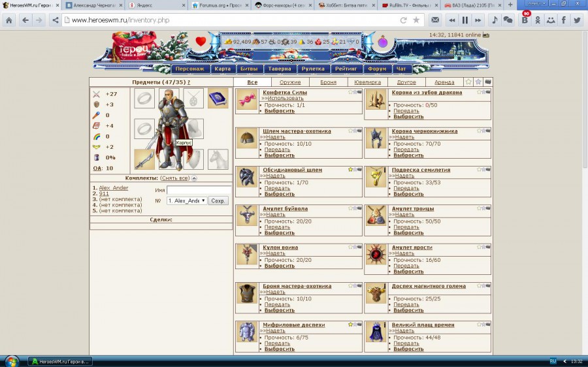The height and width of the screenshot is (367, 588).
Task: Click the Мифриловые доспехи item icon
Action: click(247, 332)
